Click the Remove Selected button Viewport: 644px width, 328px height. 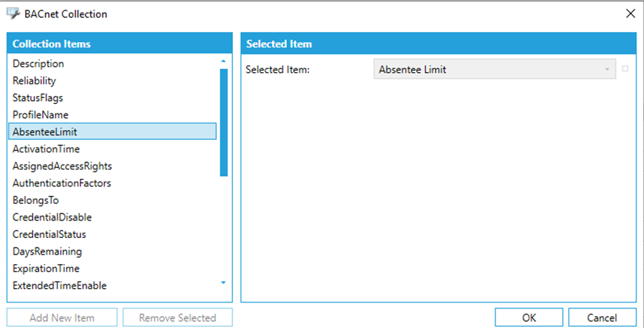click(x=178, y=318)
